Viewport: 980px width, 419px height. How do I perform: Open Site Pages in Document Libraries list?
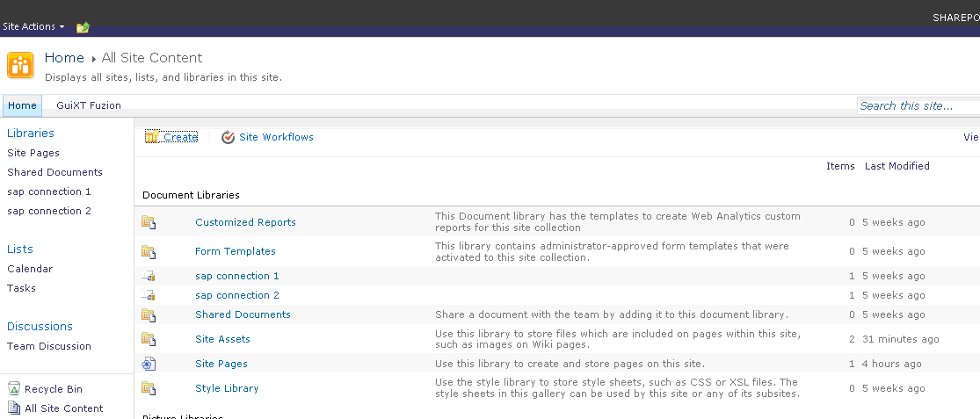(x=221, y=364)
